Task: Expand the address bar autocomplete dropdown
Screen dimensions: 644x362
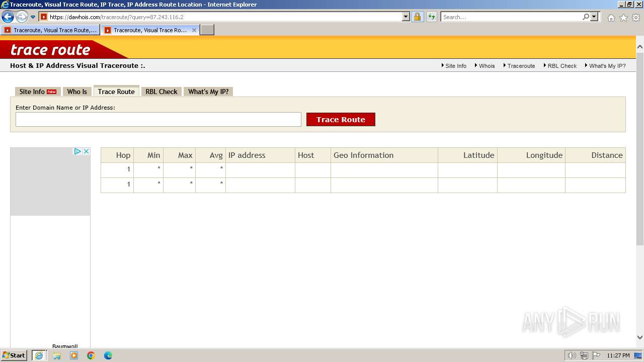Action: tap(406, 17)
